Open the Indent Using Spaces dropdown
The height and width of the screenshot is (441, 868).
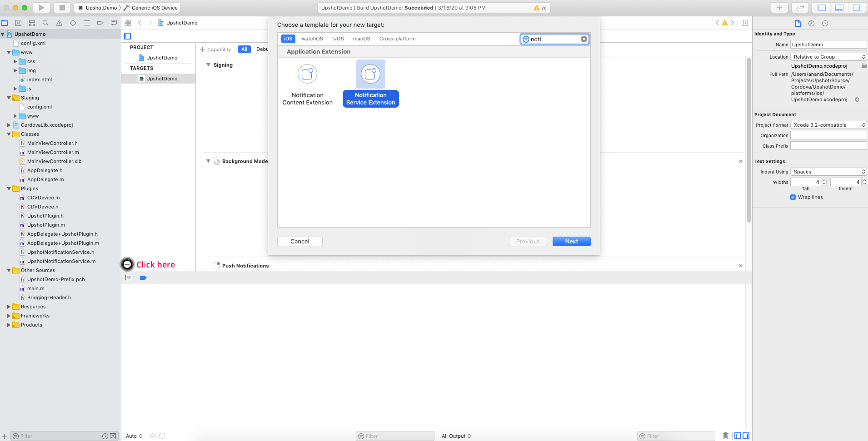tap(828, 172)
